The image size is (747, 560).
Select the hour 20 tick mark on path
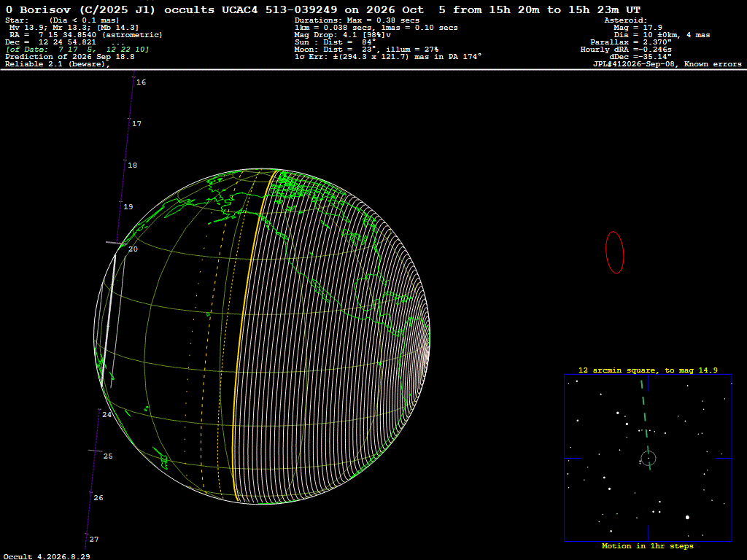coord(116,244)
